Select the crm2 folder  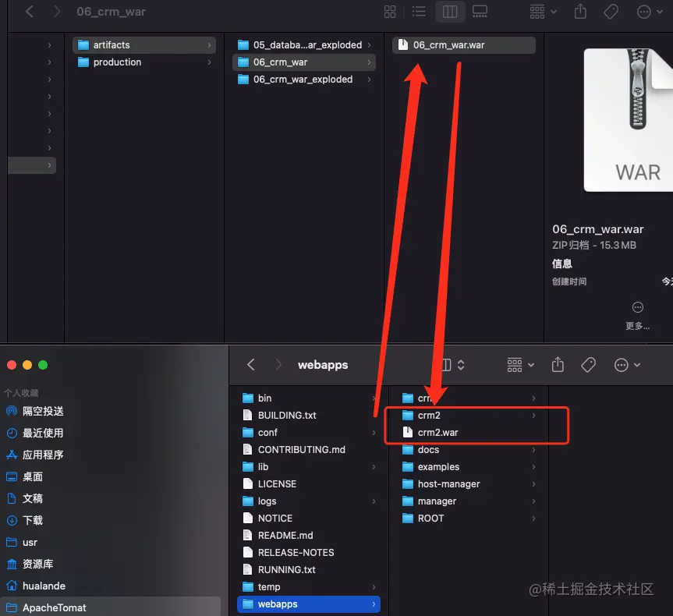click(x=469, y=416)
